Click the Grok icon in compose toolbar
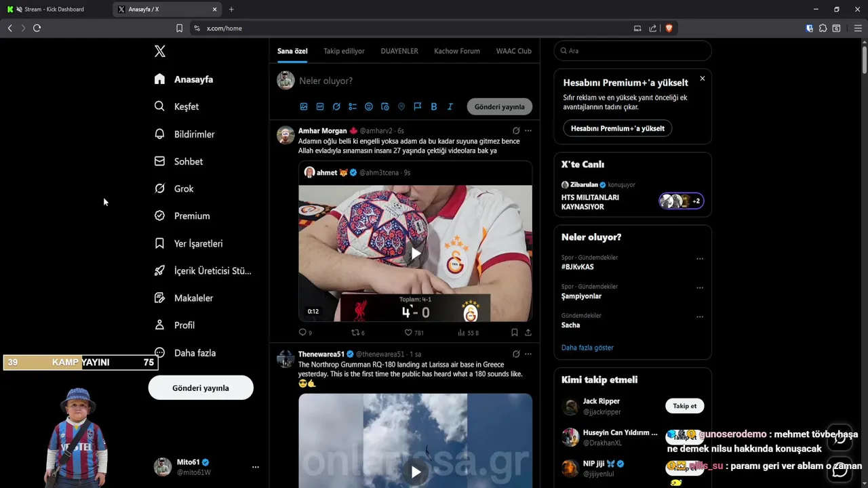Screen dimensions: 868x488 [336, 106]
